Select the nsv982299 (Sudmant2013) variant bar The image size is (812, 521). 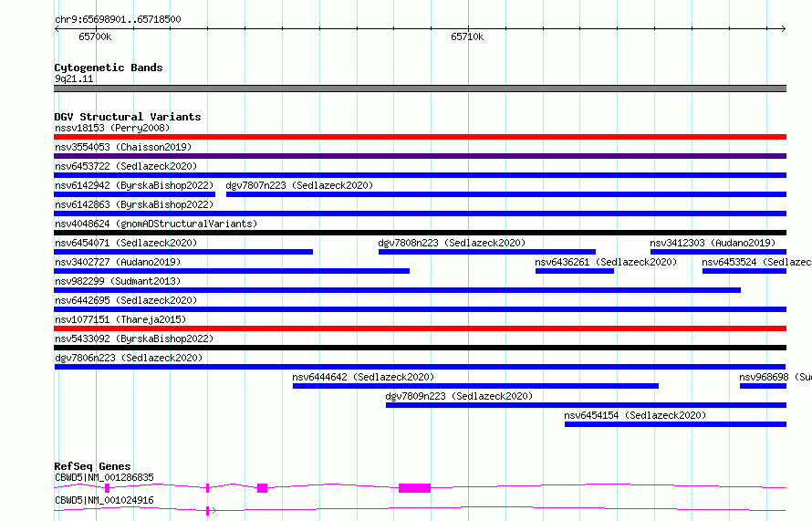pos(397,290)
